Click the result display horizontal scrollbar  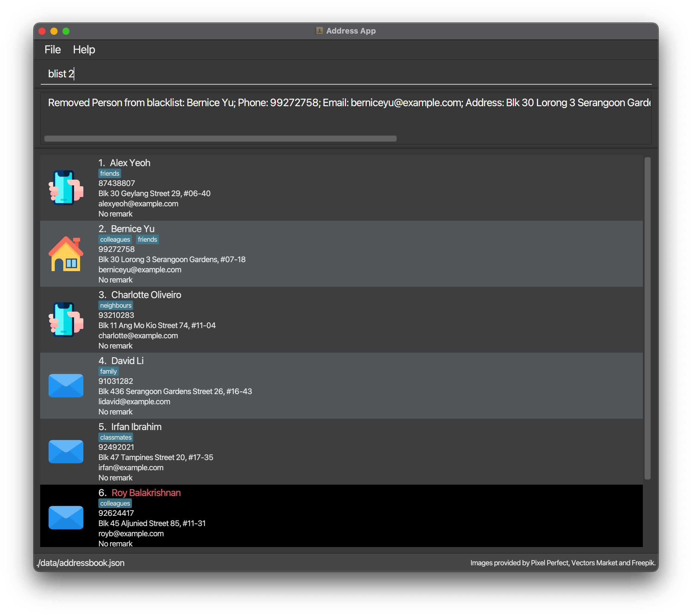point(220,139)
